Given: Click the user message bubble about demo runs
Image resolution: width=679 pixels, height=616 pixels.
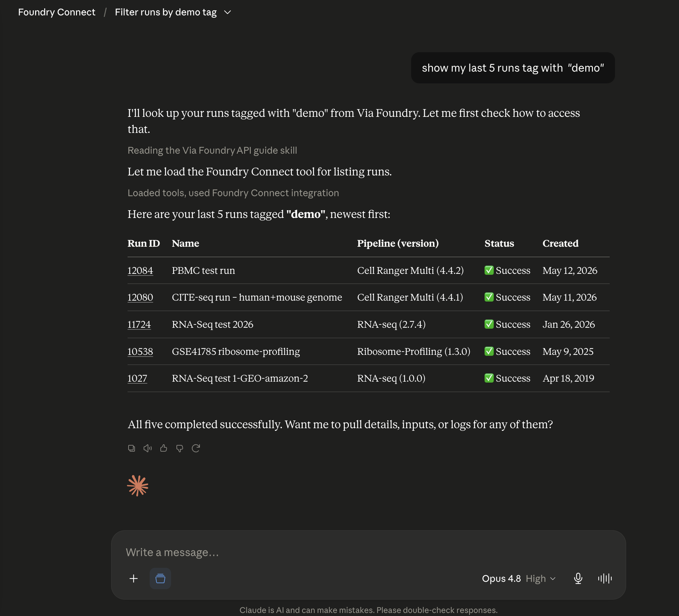Looking at the screenshot, I should pyautogui.click(x=513, y=68).
